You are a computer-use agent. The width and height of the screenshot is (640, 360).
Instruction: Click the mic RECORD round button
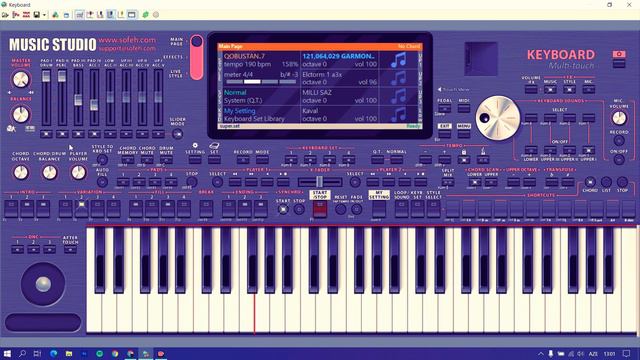tap(619, 140)
